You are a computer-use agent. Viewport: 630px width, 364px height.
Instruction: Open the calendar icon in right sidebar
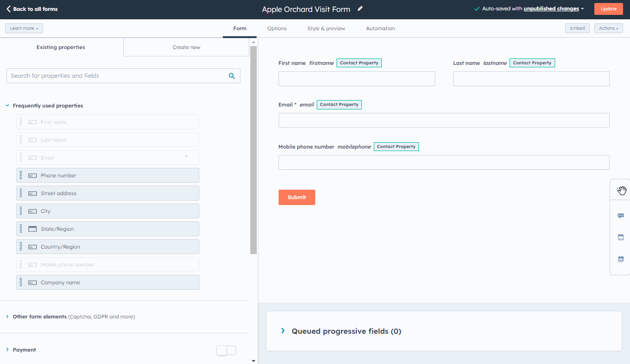pyautogui.click(x=621, y=259)
